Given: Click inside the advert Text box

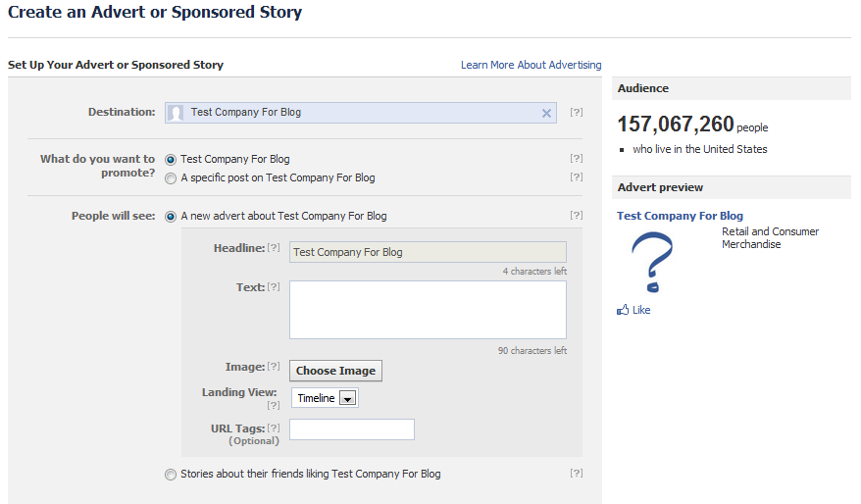Looking at the screenshot, I should (x=428, y=310).
